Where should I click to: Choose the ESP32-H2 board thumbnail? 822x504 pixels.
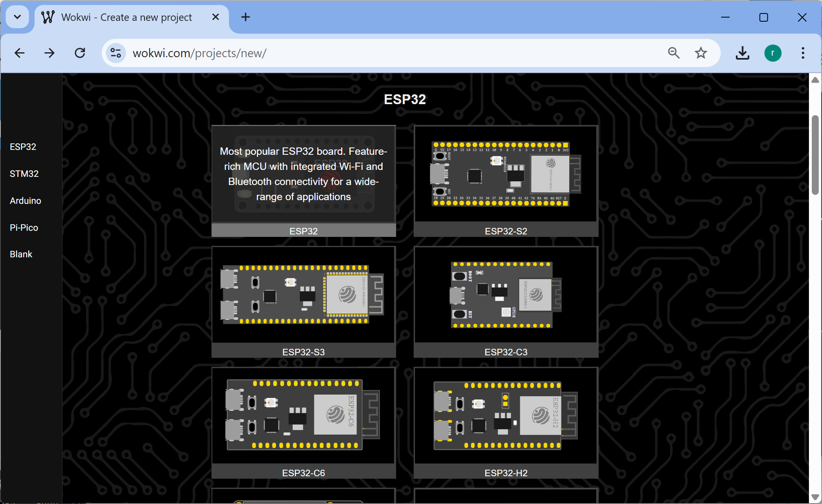pyautogui.click(x=506, y=416)
